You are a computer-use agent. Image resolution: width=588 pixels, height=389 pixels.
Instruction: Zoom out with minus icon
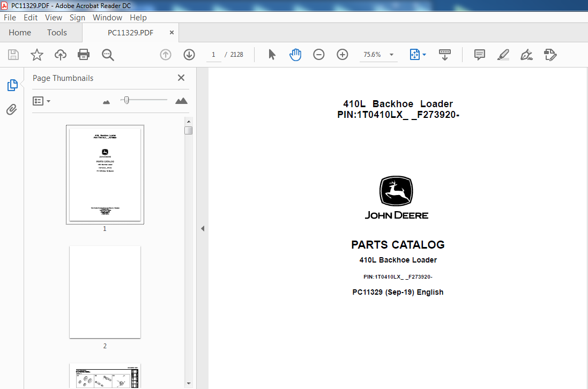tap(319, 55)
